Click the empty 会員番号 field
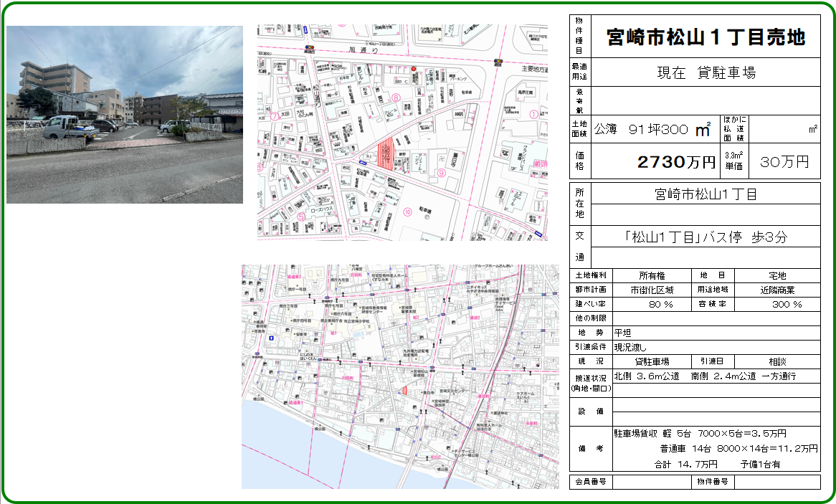 [652, 482]
